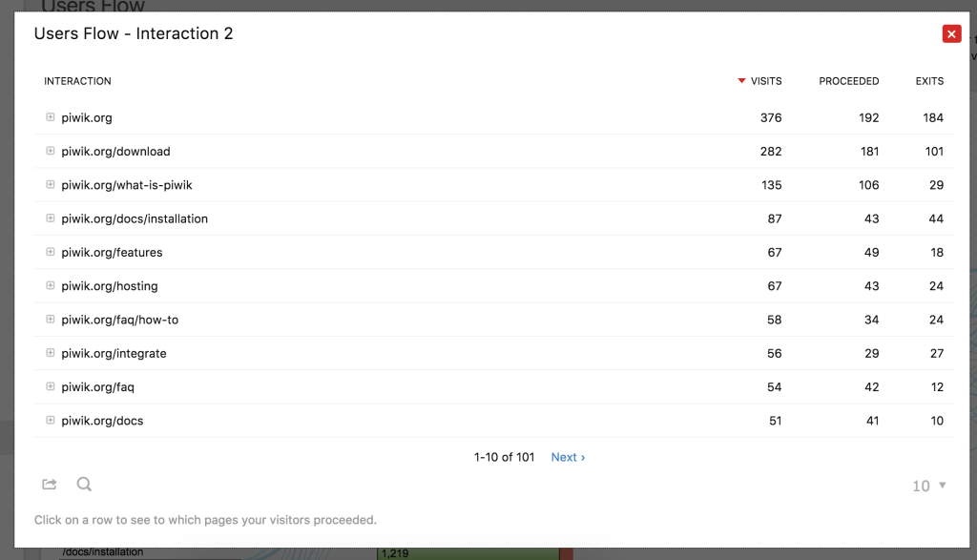977x560 pixels.
Task: Expand the piwik.org/download row
Action: (x=51, y=151)
